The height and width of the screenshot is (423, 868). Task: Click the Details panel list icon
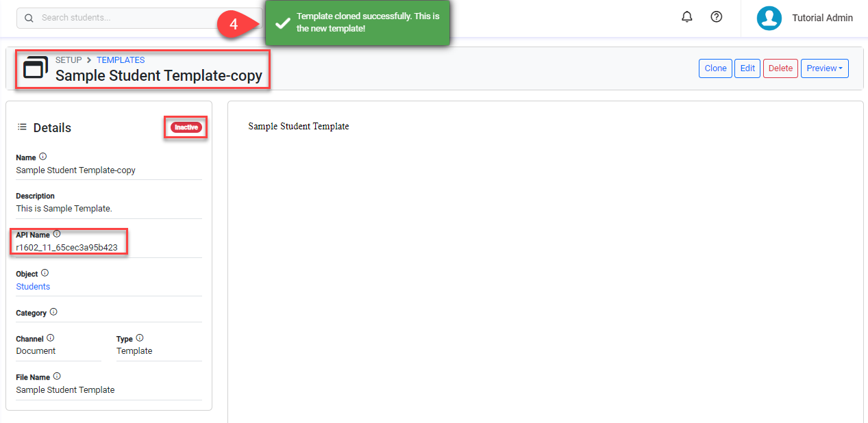22,127
